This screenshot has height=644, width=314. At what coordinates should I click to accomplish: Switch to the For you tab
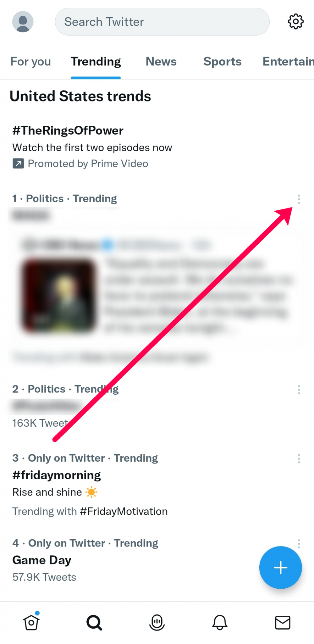click(x=30, y=62)
